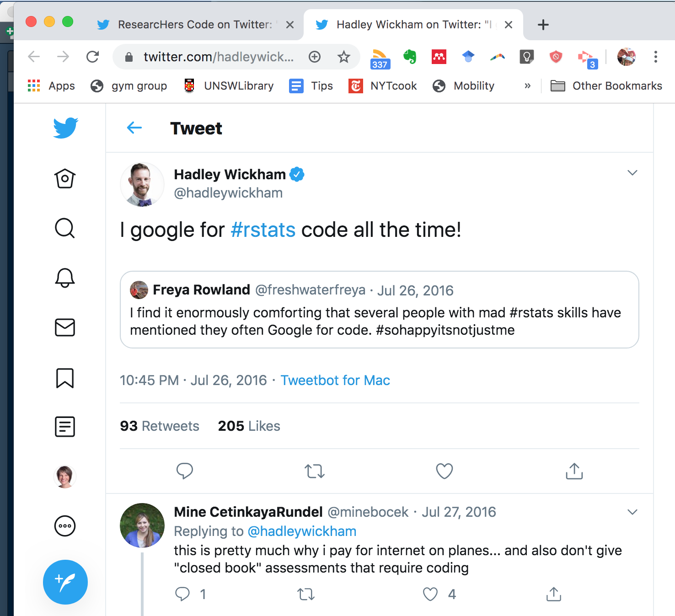Like Mine CetinkayaRundel's reply
This screenshot has width=675, height=616.
(430, 594)
